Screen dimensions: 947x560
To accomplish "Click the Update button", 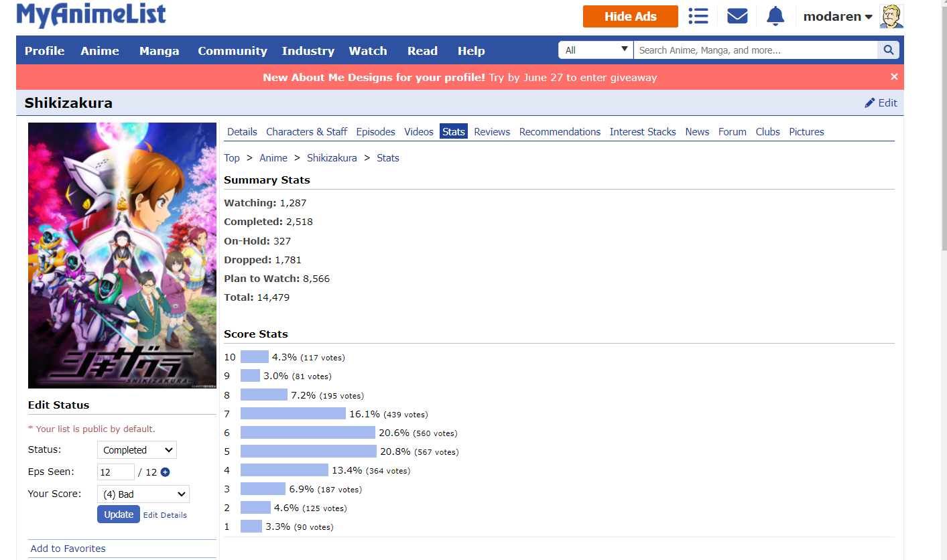I will point(119,514).
